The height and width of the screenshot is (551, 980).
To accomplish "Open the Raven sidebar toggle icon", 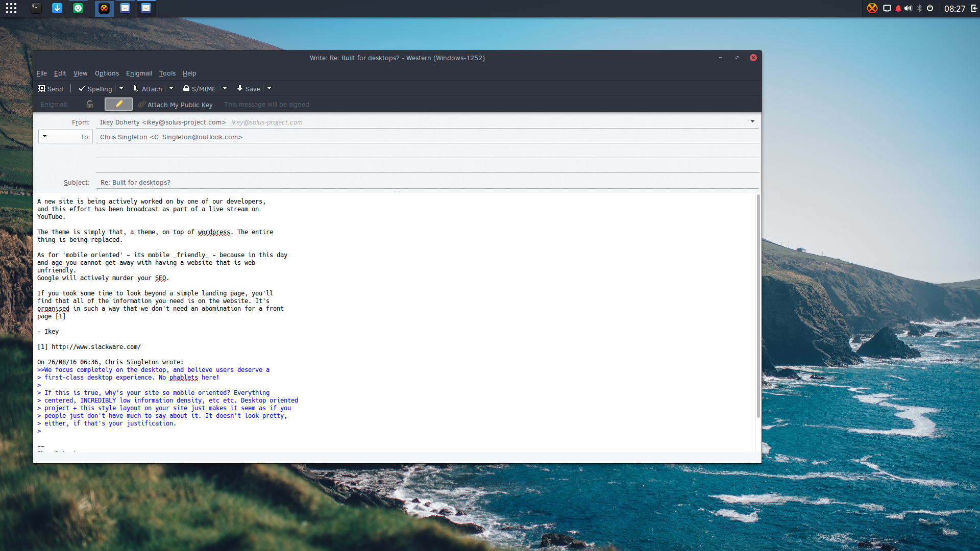I will tap(974, 8).
